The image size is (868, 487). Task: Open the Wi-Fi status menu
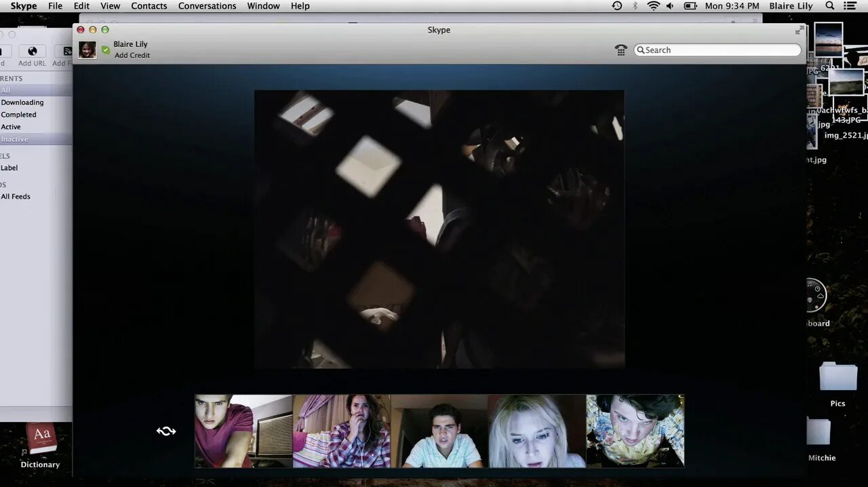(x=653, y=6)
